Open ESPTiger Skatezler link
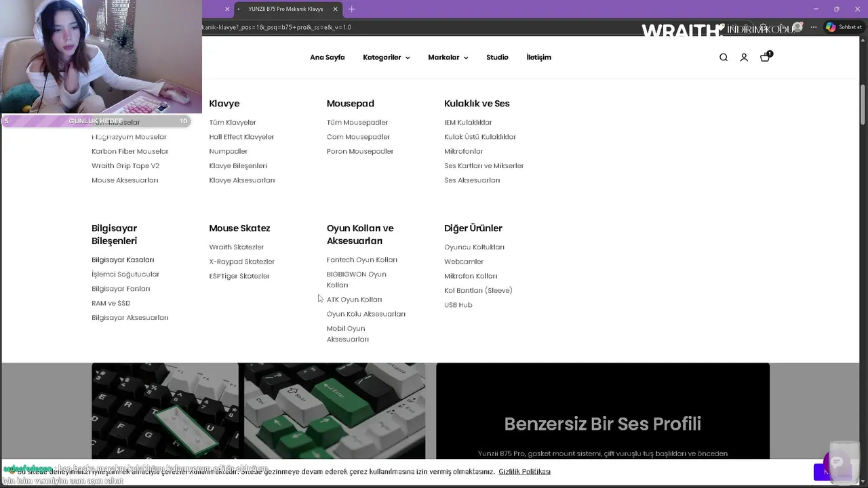This screenshot has height=488, width=868. pos(239,276)
